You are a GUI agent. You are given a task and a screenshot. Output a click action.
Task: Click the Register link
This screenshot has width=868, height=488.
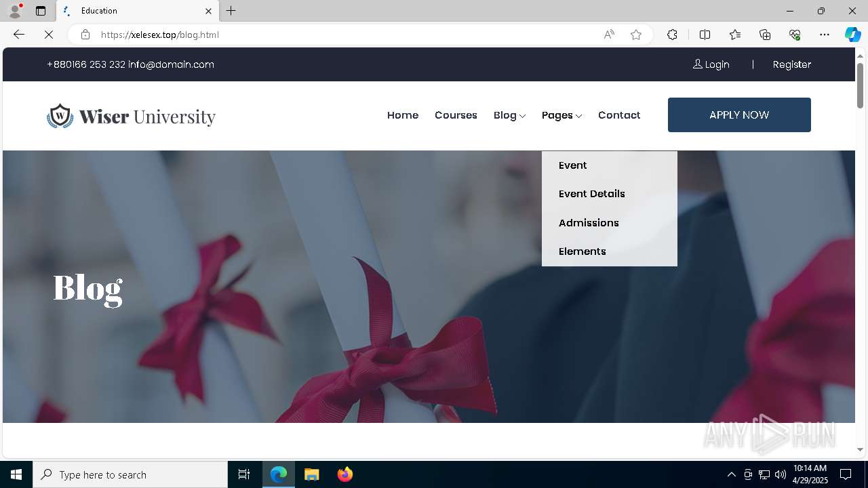792,64
